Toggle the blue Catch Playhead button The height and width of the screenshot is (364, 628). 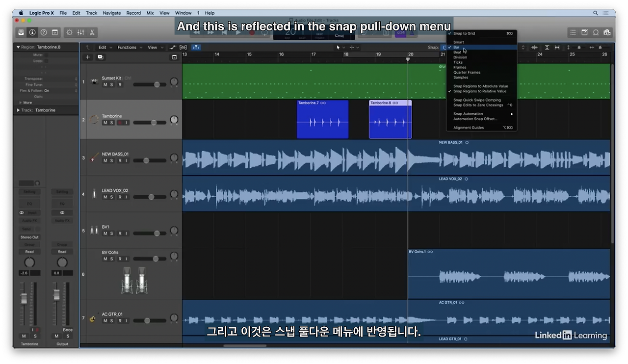click(x=196, y=48)
